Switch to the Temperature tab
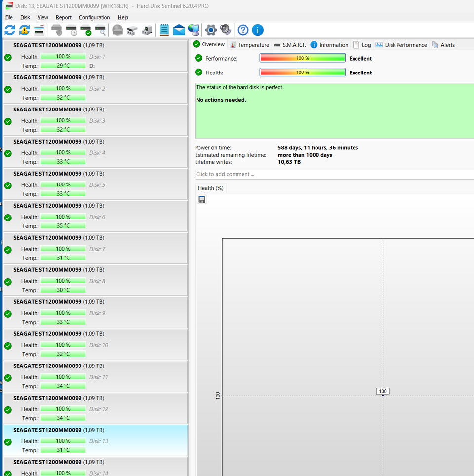 (x=249, y=45)
